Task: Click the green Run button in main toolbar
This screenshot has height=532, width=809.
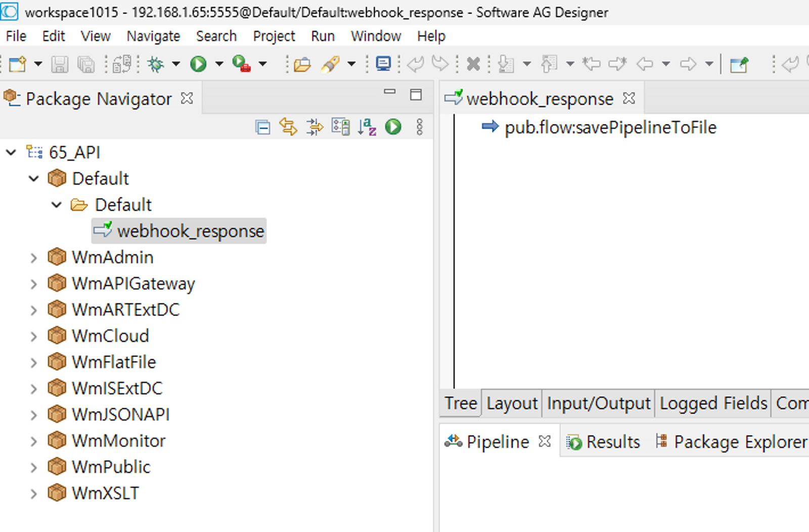Action: pos(198,64)
